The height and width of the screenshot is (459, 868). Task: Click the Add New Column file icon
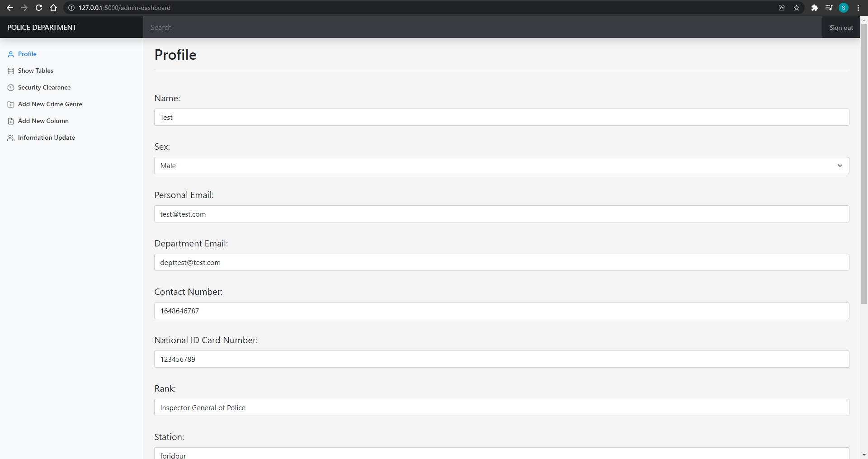pos(11,121)
